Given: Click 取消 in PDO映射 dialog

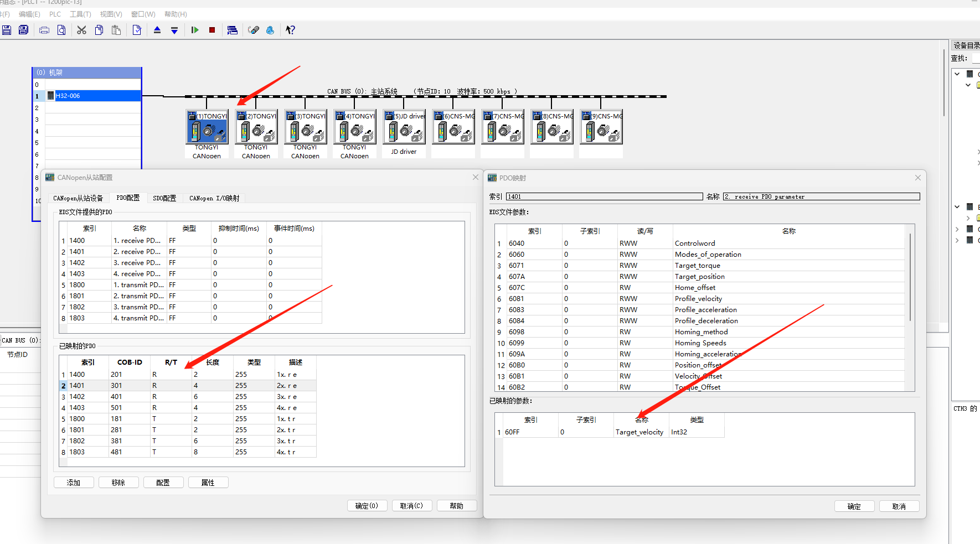Looking at the screenshot, I should coord(899,506).
